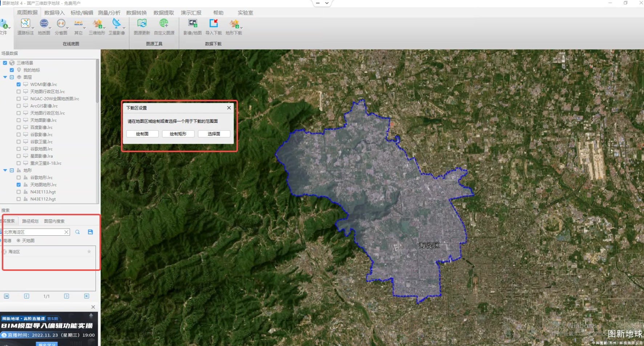Switch to the 标绘/编辑 ribbon tab
The height and width of the screenshot is (346, 644).
pyautogui.click(x=82, y=13)
